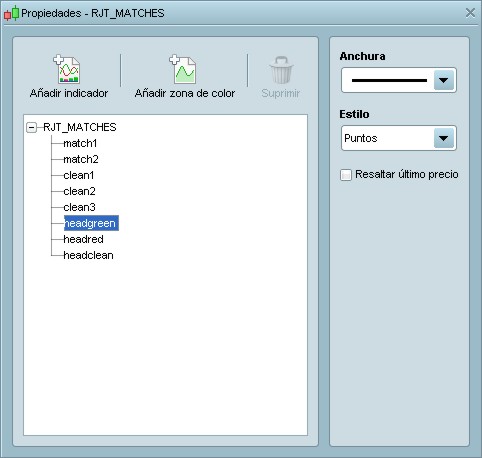The image size is (482, 458).
Task: Open the Estilo dropdown arrow
Action: click(444, 138)
